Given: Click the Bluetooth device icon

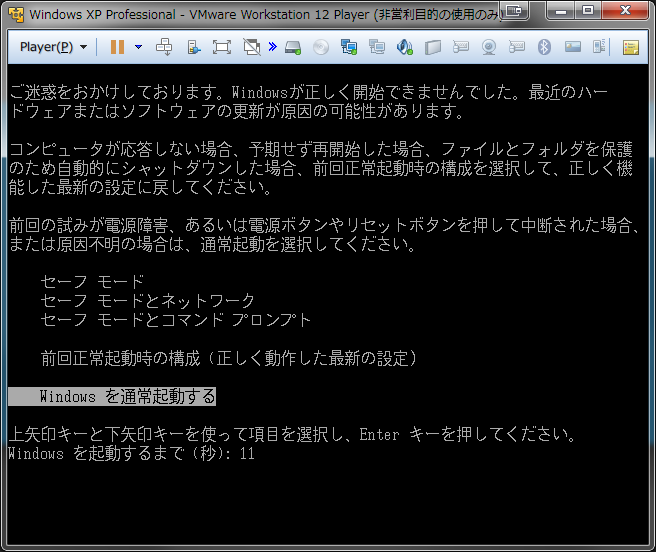Looking at the screenshot, I should tap(545, 47).
